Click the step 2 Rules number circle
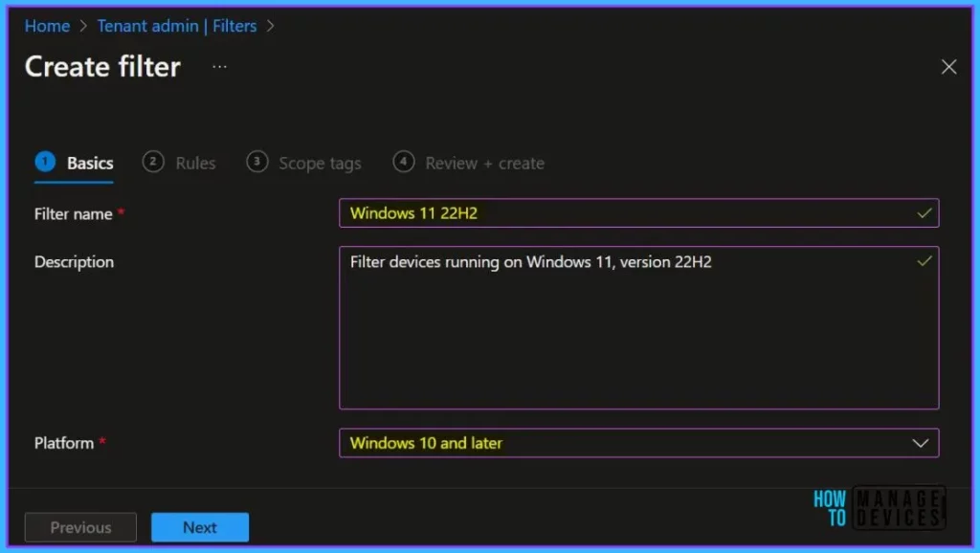980x553 pixels. [153, 163]
